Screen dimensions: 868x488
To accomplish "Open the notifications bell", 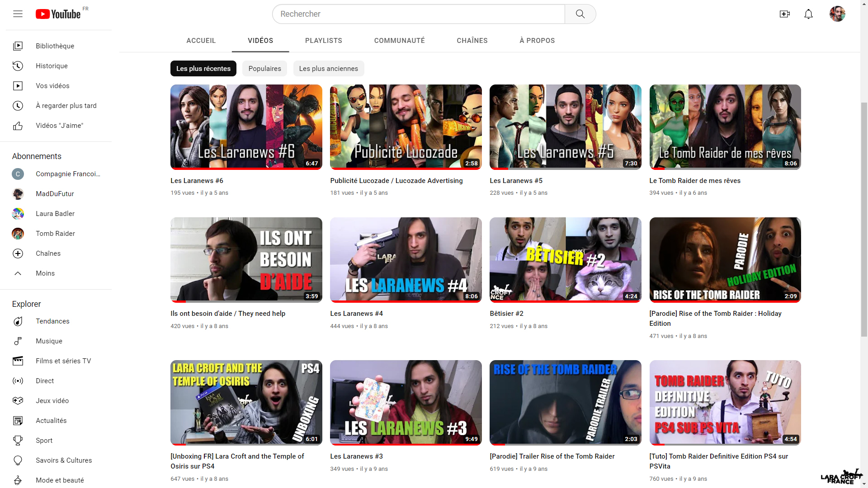I will pyautogui.click(x=808, y=14).
